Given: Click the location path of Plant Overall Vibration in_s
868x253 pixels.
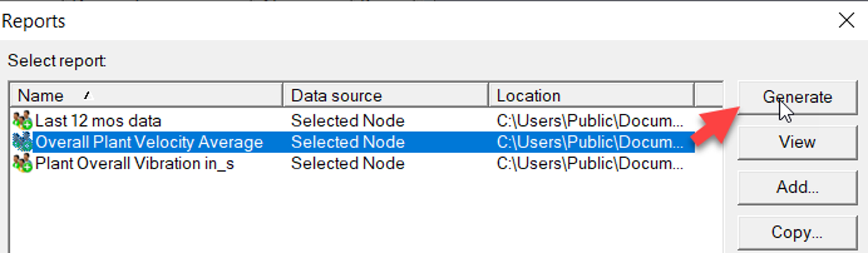Looking at the screenshot, I should [590, 164].
